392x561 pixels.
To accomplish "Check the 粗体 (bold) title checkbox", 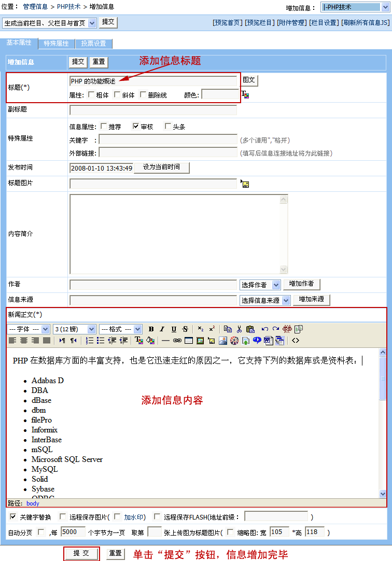I will [x=92, y=95].
